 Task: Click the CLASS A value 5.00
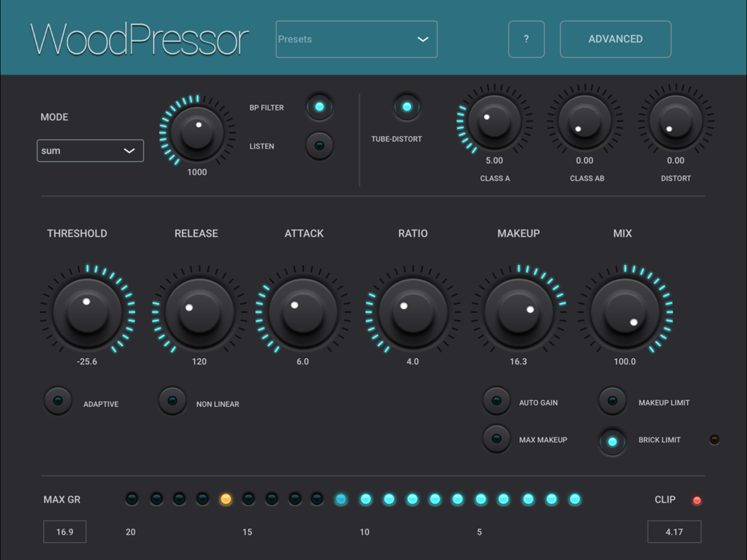tap(494, 161)
